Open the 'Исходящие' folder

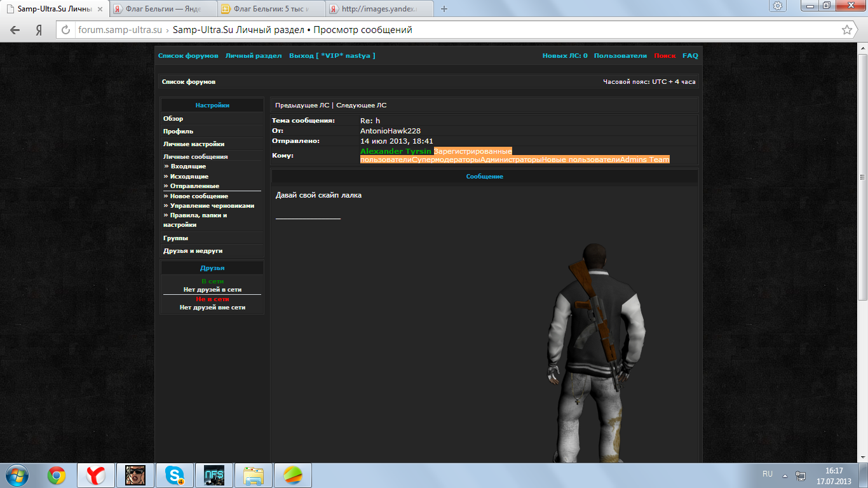coord(189,177)
